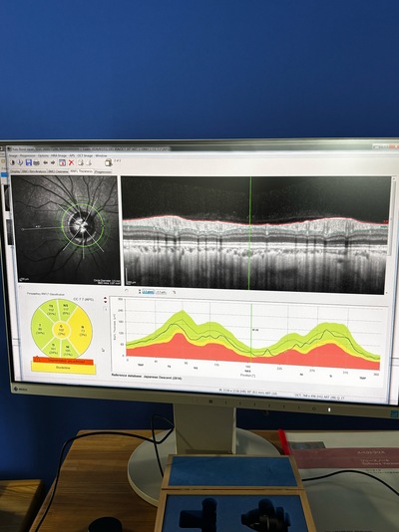399x532 pixels.
Task: Open the Progression menu in menu bar
Action: point(28,155)
